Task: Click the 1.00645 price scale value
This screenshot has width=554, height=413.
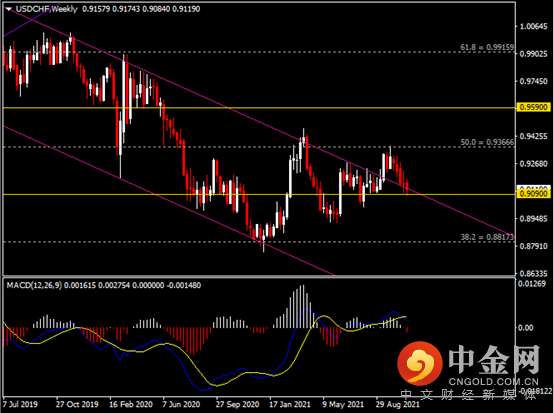Action: coord(533,26)
